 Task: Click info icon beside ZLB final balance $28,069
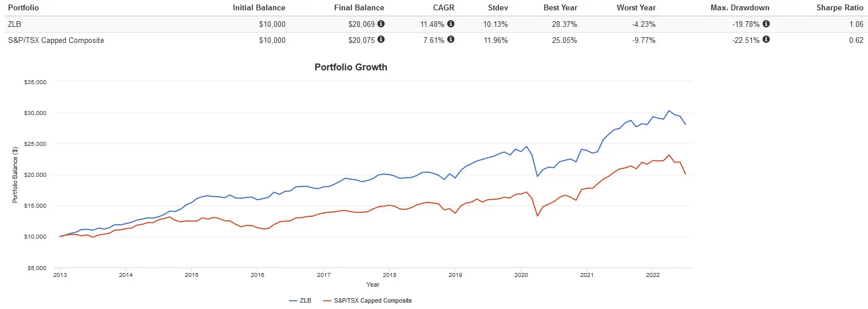click(381, 24)
